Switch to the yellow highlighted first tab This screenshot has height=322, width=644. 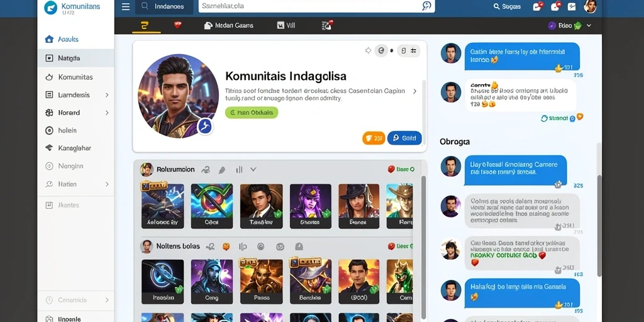[x=145, y=25]
